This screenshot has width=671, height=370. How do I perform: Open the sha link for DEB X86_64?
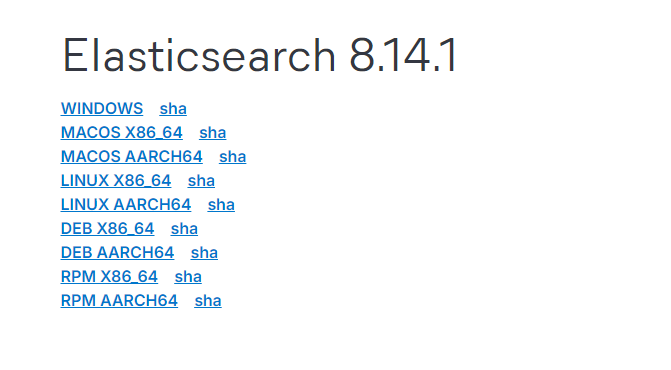click(184, 228)
